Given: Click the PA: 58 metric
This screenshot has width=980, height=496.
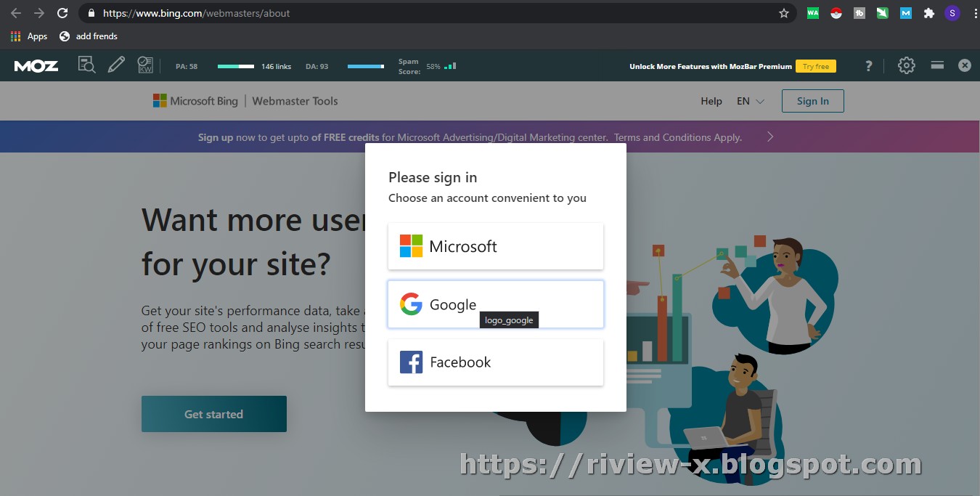Looking at the screenshot, I should coord(187,66).
